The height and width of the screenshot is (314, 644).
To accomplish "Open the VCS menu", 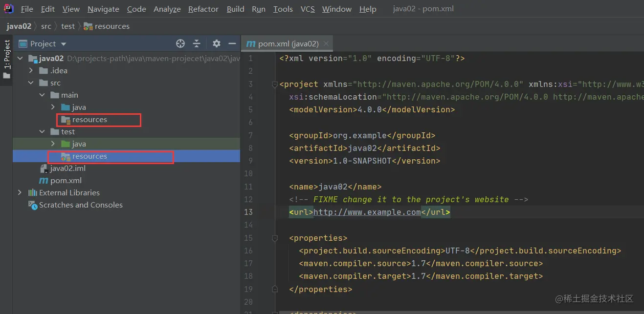I will coord(308,9).
